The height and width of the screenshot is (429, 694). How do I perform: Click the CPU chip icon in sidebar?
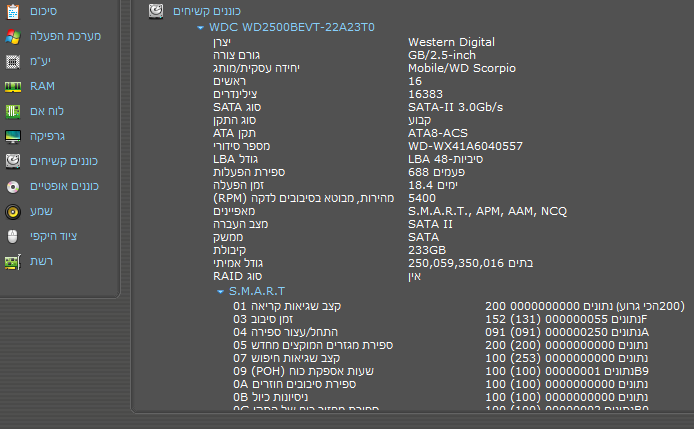13,61
